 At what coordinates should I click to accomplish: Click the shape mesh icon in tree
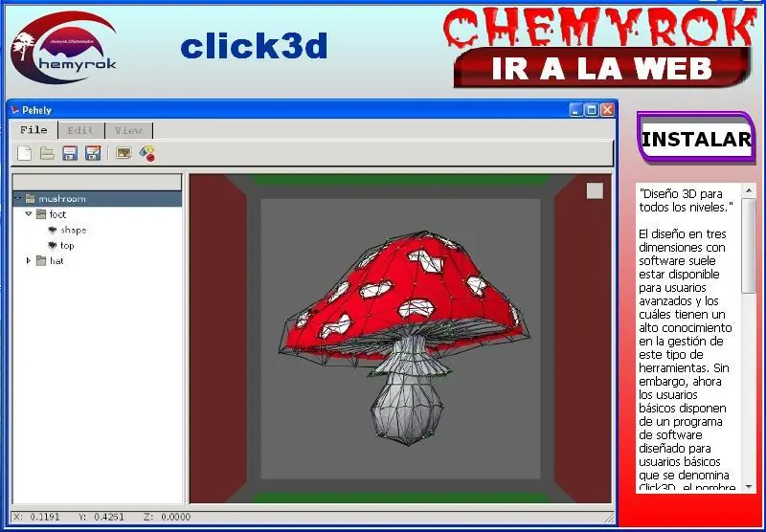click(x=53, y=230)
